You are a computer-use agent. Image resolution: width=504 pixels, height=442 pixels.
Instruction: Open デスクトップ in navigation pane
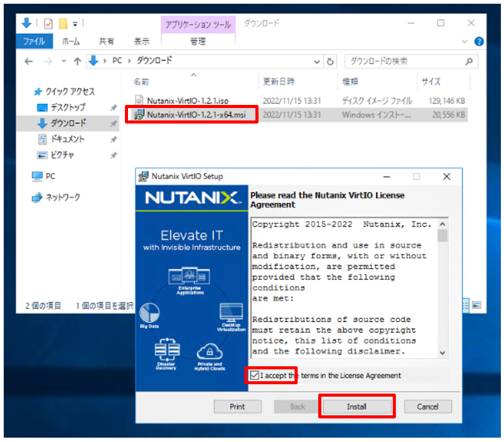(68, 107)
